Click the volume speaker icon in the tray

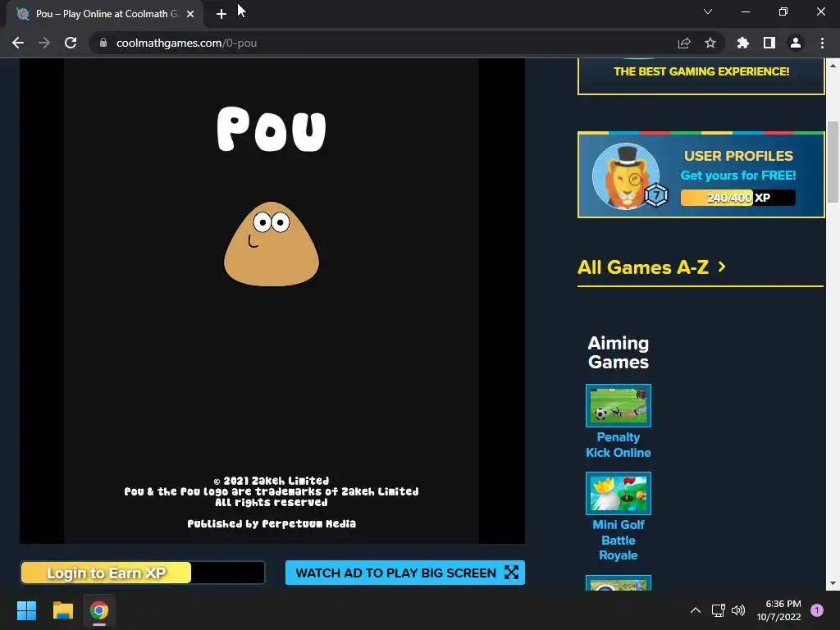[x=738, y=610]
